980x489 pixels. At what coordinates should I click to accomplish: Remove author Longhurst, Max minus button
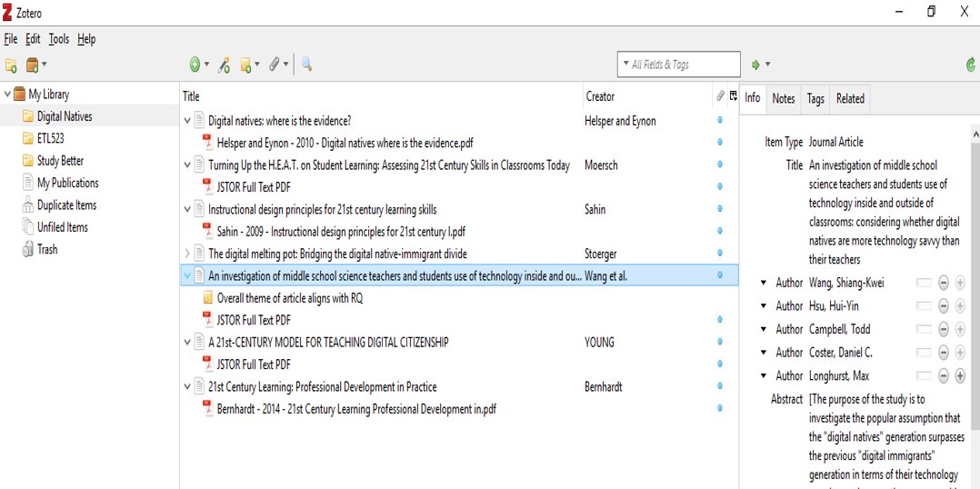[x=943, y=376]
